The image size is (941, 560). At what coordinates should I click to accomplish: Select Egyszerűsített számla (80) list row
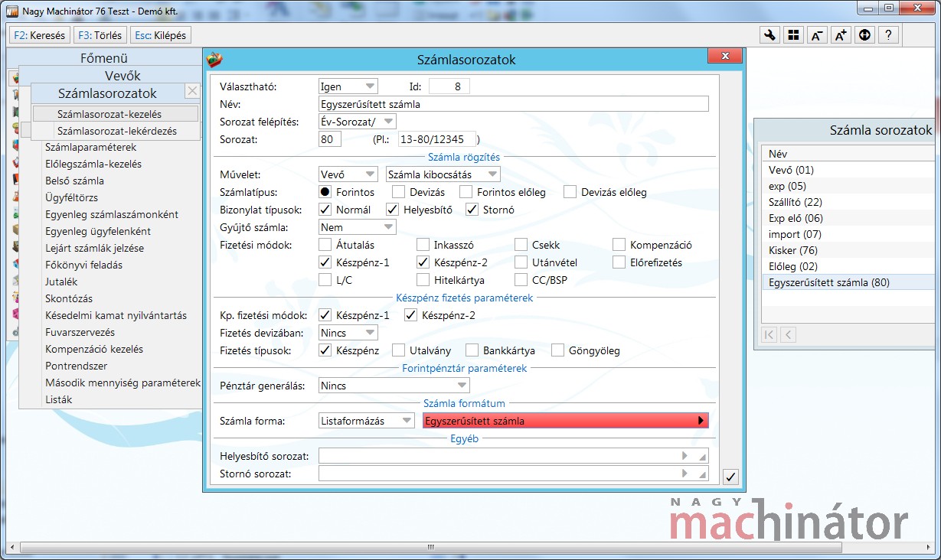click(x=850, y=282)
